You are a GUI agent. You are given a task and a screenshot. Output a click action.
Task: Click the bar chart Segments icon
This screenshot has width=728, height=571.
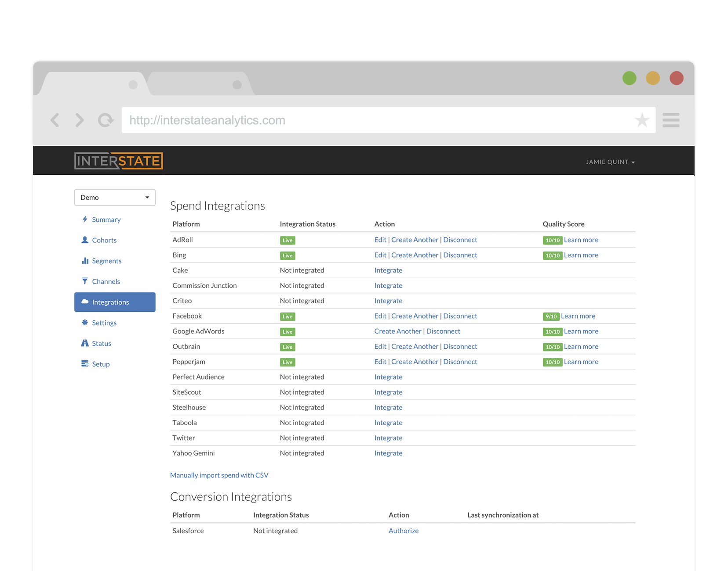[x=85, y=260]
